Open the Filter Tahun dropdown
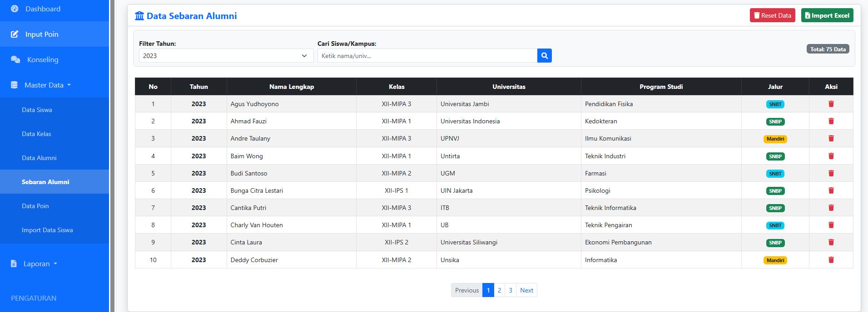The width and height of the screenshot is (868, 312). point(226,56)
